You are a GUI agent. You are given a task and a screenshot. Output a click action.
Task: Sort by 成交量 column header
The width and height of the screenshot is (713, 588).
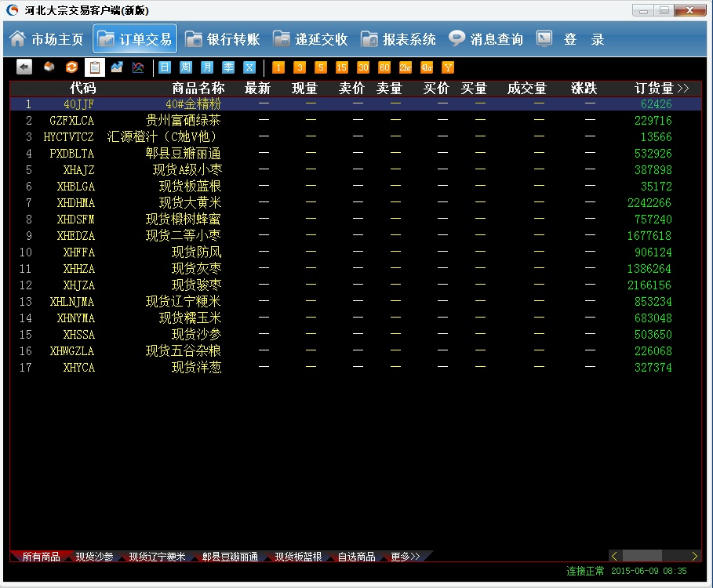click(527, 88)
